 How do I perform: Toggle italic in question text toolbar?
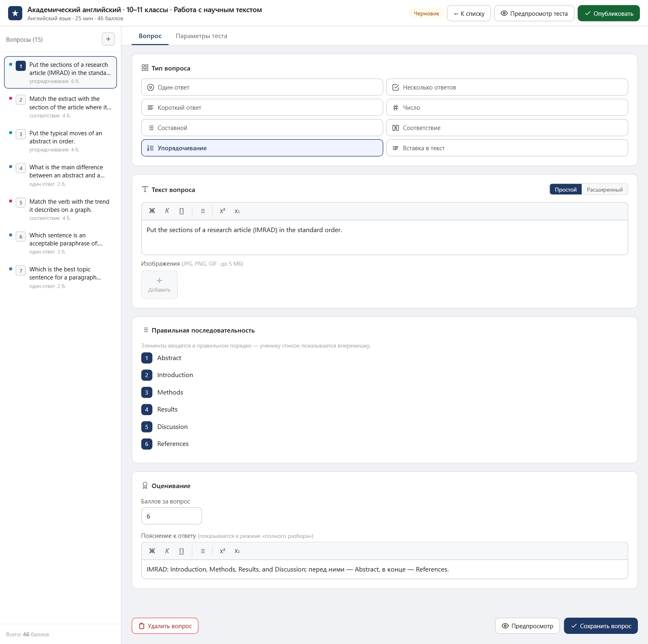click(167, 211)
